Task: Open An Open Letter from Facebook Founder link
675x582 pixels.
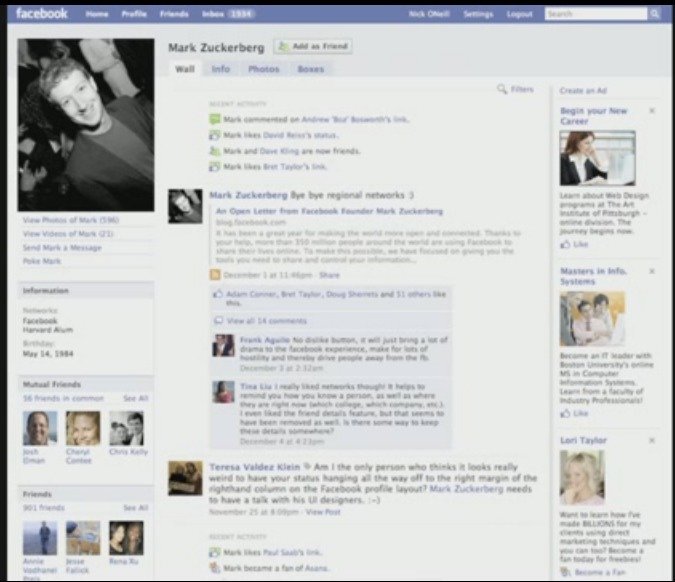Action: coord(329,211)
